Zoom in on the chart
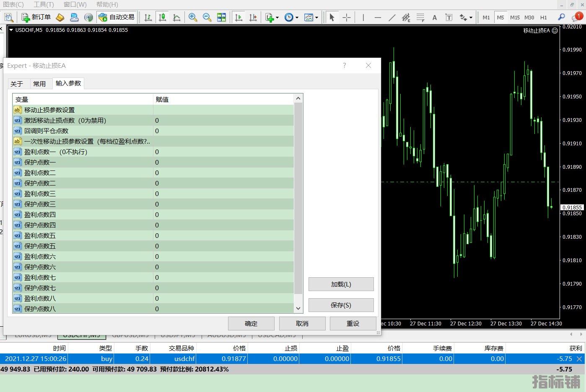Viewport: 586px width, 392px height. (193, 17)
